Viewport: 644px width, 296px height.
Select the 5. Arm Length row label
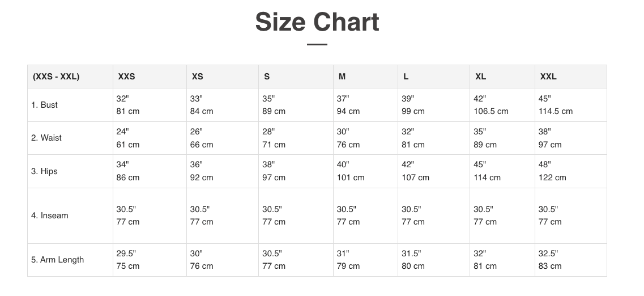tap(58, 260)
